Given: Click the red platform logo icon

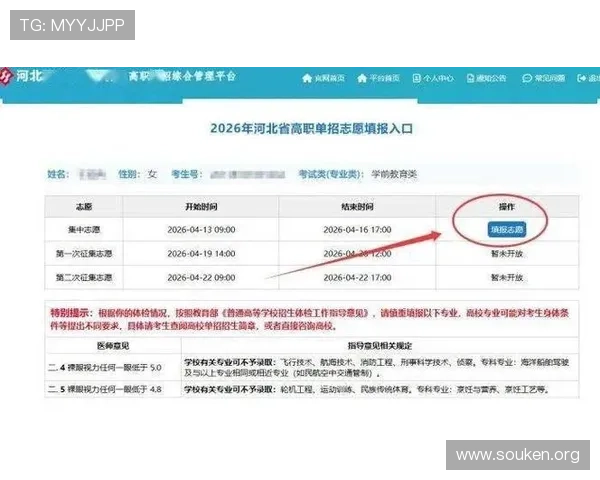Looking at the screenshot, I should coord(7,77).
